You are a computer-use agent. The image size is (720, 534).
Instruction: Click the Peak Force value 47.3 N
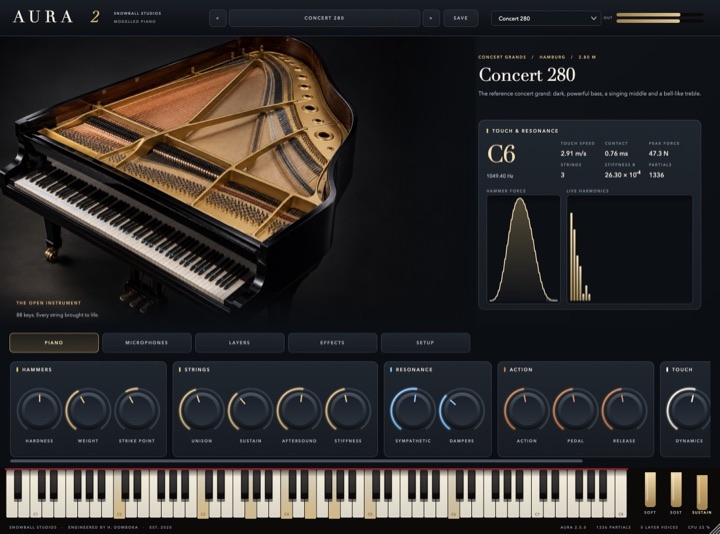658,153
